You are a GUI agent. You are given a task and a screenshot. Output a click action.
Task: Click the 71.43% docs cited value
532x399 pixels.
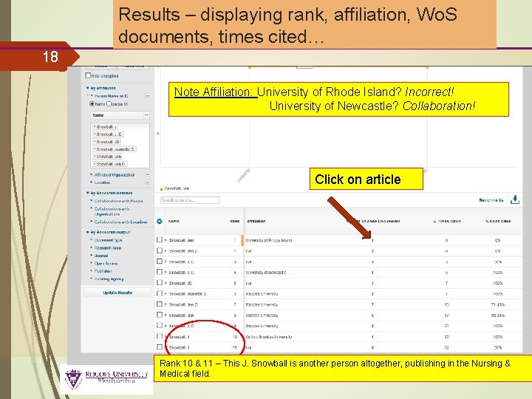(497, 304)
